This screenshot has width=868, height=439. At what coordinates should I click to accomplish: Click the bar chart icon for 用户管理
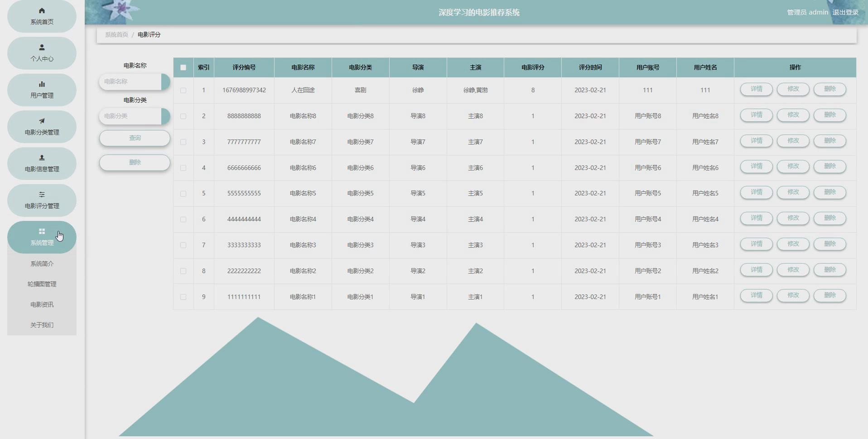pyautogui.click(x=42, y=84)
